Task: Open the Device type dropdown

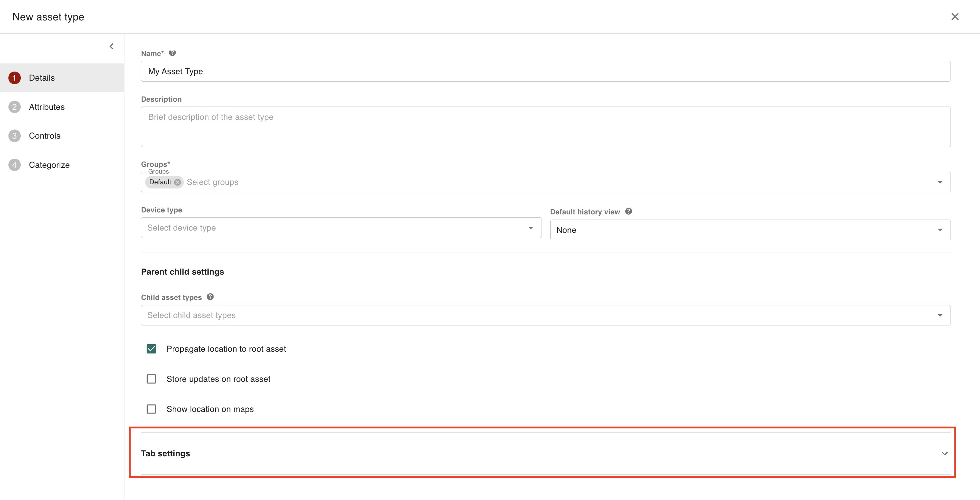Action: point(341,228)
